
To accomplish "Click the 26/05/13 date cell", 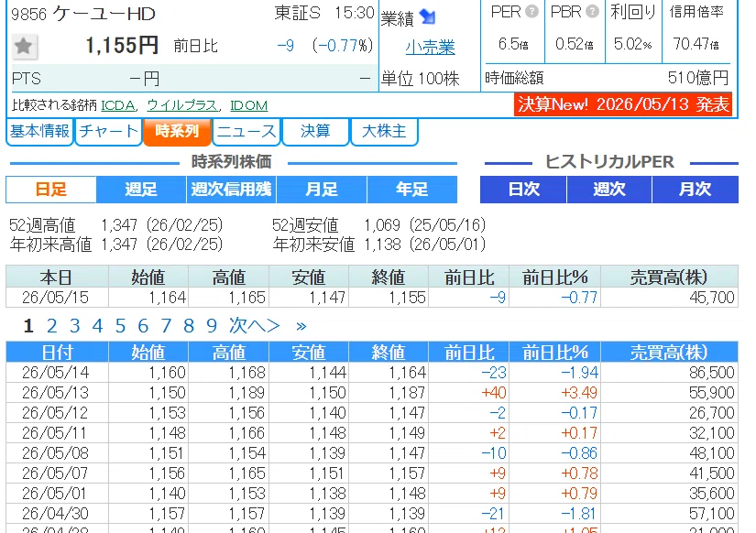I will pos(56,393).
